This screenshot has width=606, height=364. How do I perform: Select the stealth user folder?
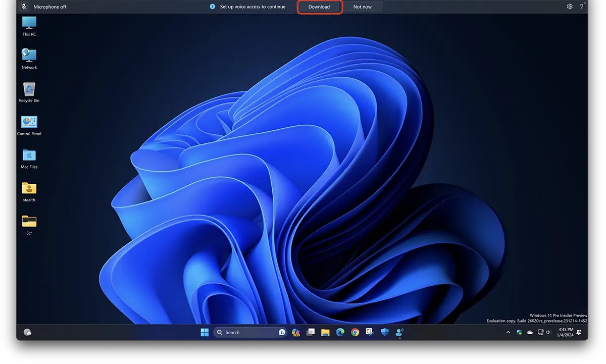click(x=29, y=189)
